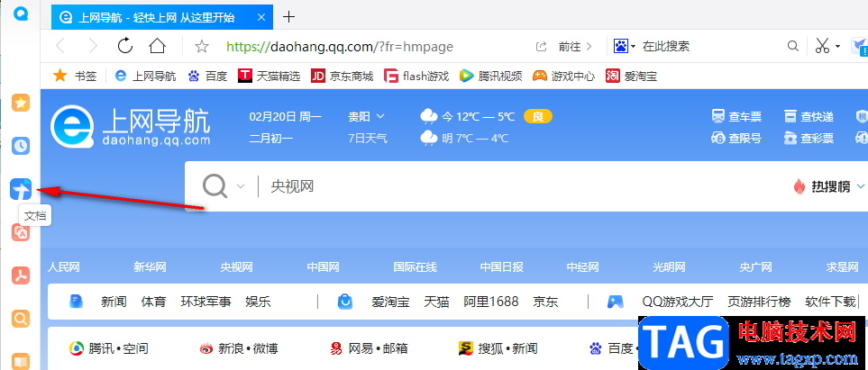Image resolution: width=868 pixels, height=370 pixels.
Task: Bookmark this page with star icon
Action: 202,47
